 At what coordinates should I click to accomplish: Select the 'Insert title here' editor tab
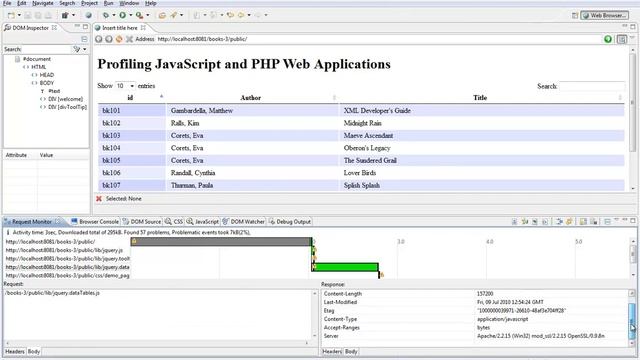(x=120, y=28)
